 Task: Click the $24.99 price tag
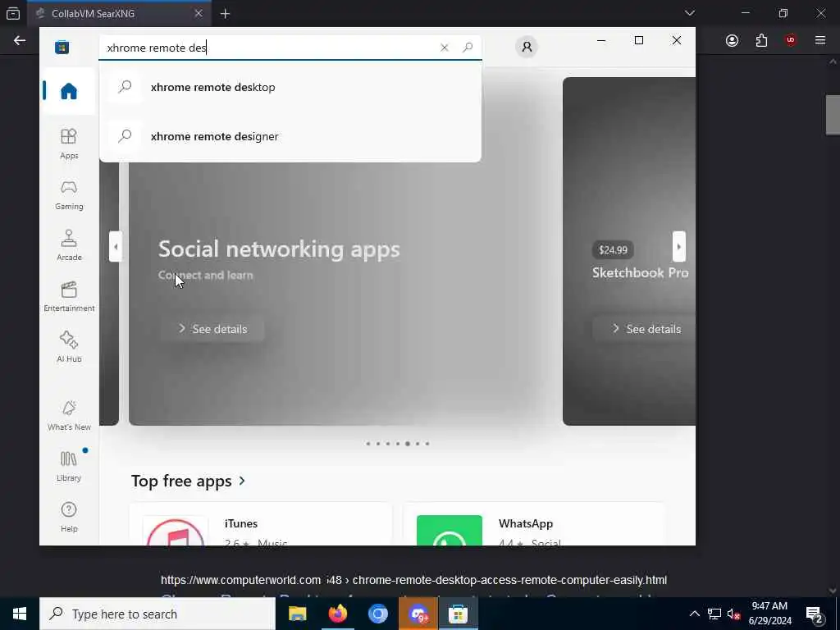pos(613,250)
